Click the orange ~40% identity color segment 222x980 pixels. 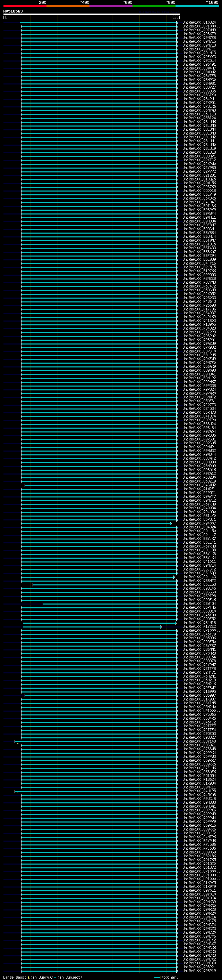click(x=68, y=6)
